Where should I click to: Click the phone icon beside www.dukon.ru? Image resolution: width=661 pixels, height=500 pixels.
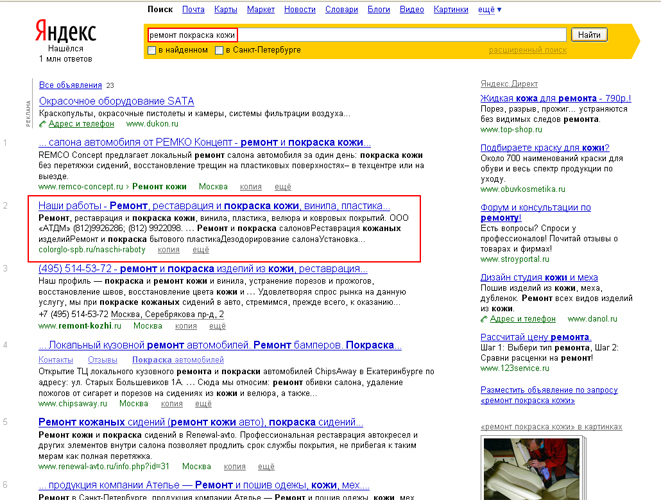pos(42,124)
